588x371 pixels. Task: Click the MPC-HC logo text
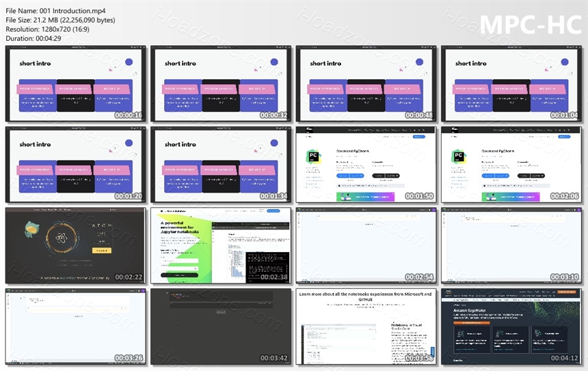[531, 25]
